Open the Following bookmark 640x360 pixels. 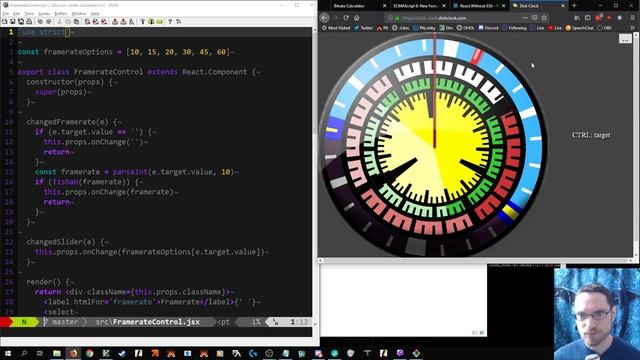pos(514,28)
